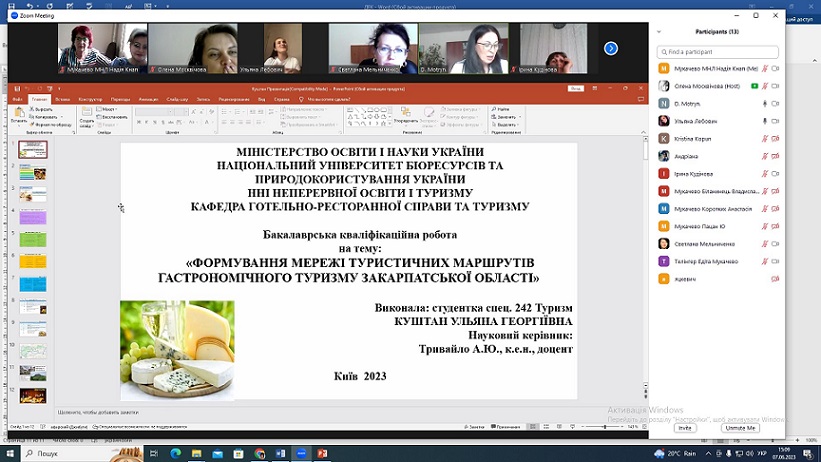Click УКР language indicator in taskbar
The width and height of the screenshot is (821, 462).
pos(762,454)
